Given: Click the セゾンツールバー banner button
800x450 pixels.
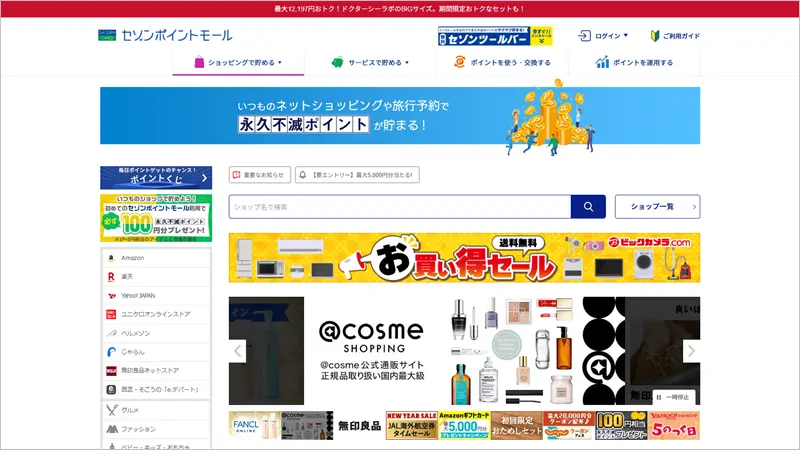Looking at the screenshot, I should (x=495, y=36).
